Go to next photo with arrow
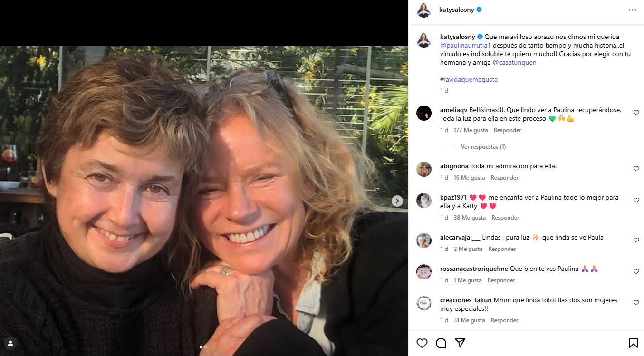Viewport: 644px width, 356px height. click(x=397, y=201)
